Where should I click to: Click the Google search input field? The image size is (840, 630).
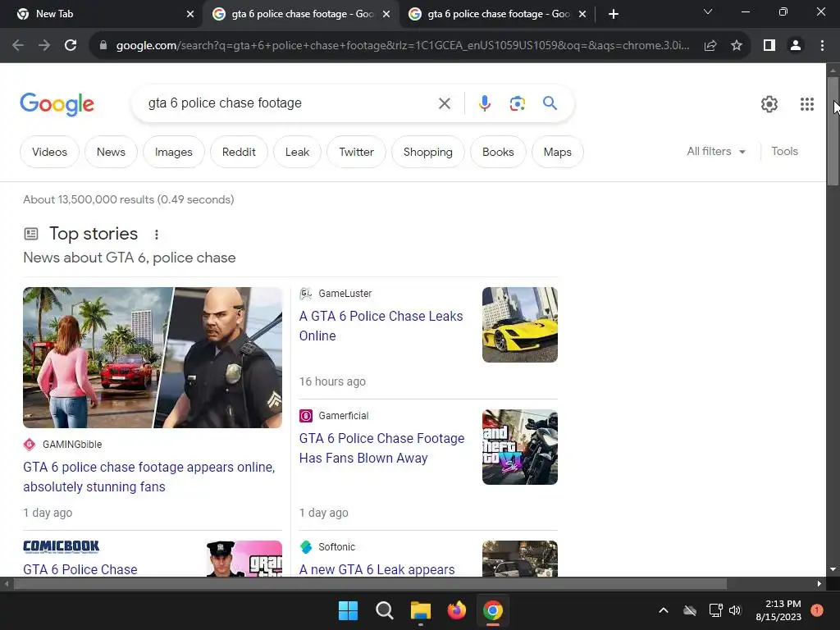click(290, 103)
